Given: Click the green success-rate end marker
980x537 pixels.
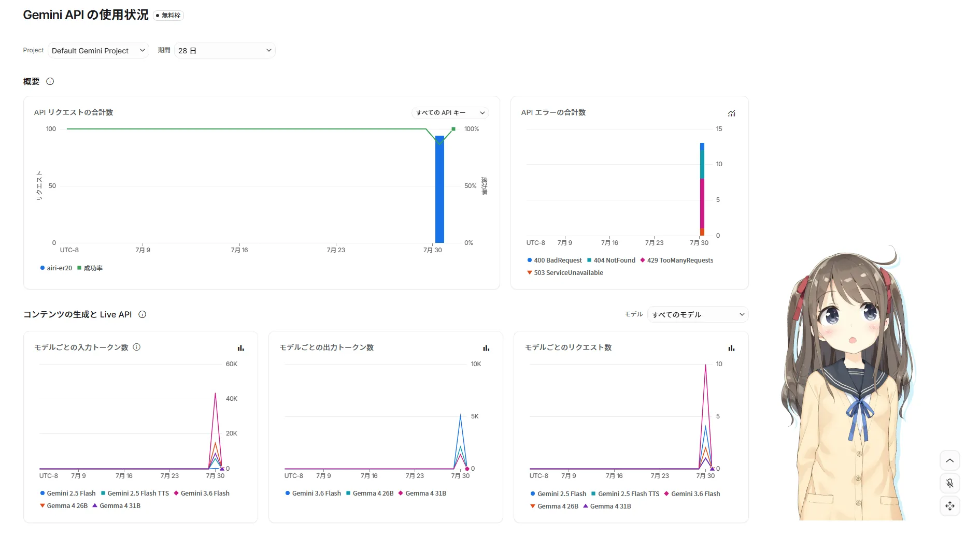Looking at the screenshot, I should tap(453, 129).
